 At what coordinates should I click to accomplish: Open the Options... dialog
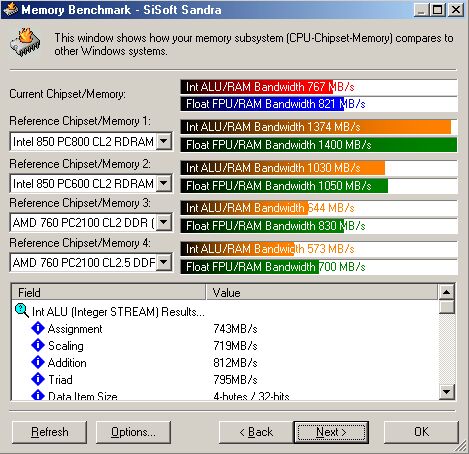coord(133,432)
